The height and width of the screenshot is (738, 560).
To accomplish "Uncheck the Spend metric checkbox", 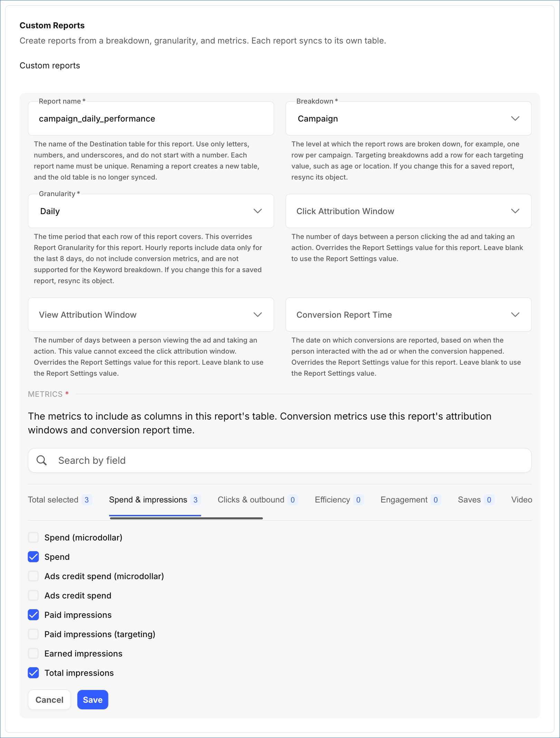I will [x=33, y=557].
